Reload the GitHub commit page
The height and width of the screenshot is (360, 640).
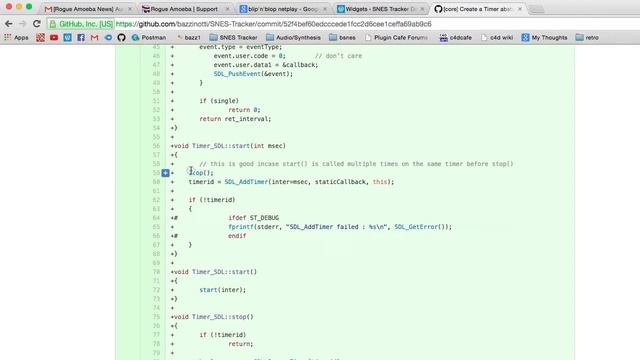click(x=36, y=24)
